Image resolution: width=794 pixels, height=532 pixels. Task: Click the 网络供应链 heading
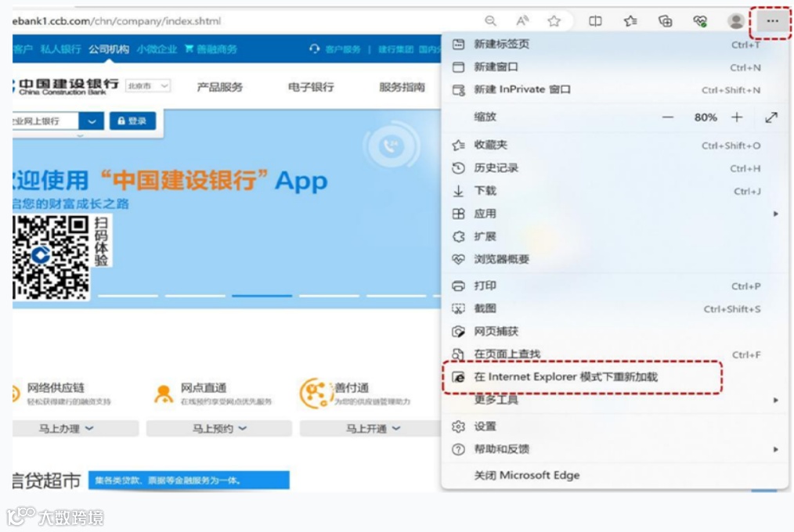[56, 388]
